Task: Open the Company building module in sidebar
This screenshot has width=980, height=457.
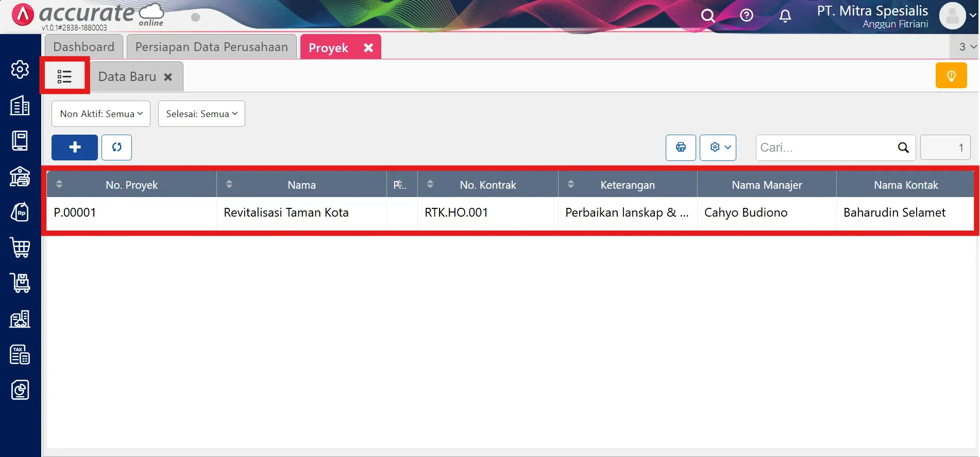Action: coord(20,105)
